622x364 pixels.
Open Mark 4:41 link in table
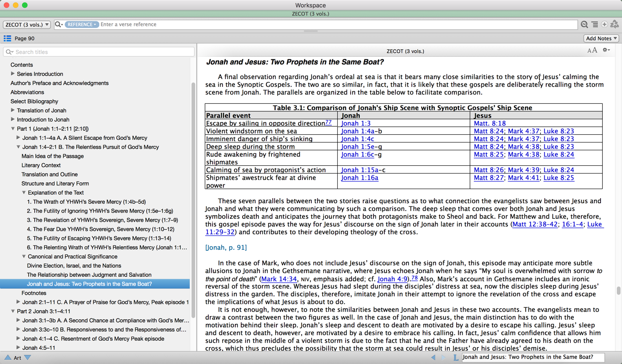tap(523, 178)
